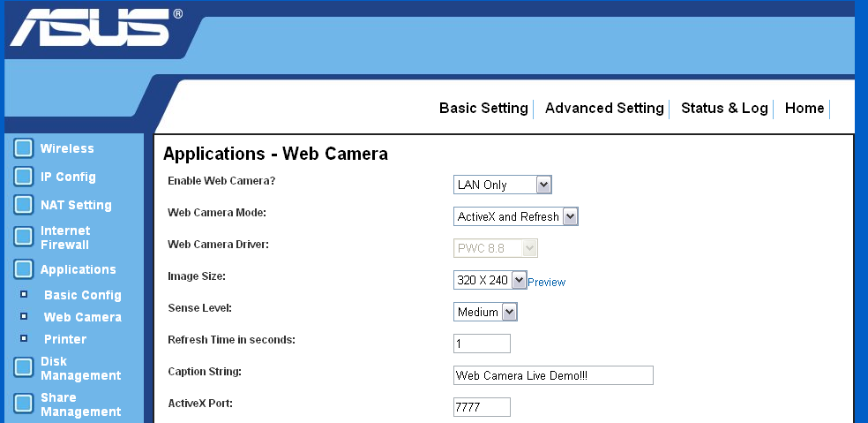Open the Image Size dropdown

coord(490,280)
